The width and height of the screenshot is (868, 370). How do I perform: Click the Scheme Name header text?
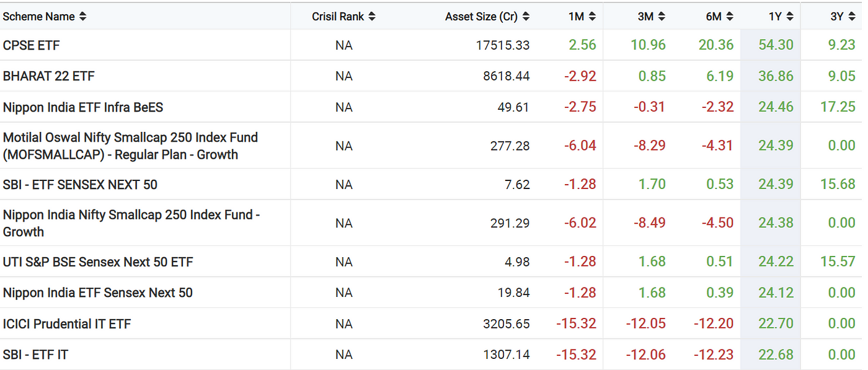(40, 17)
